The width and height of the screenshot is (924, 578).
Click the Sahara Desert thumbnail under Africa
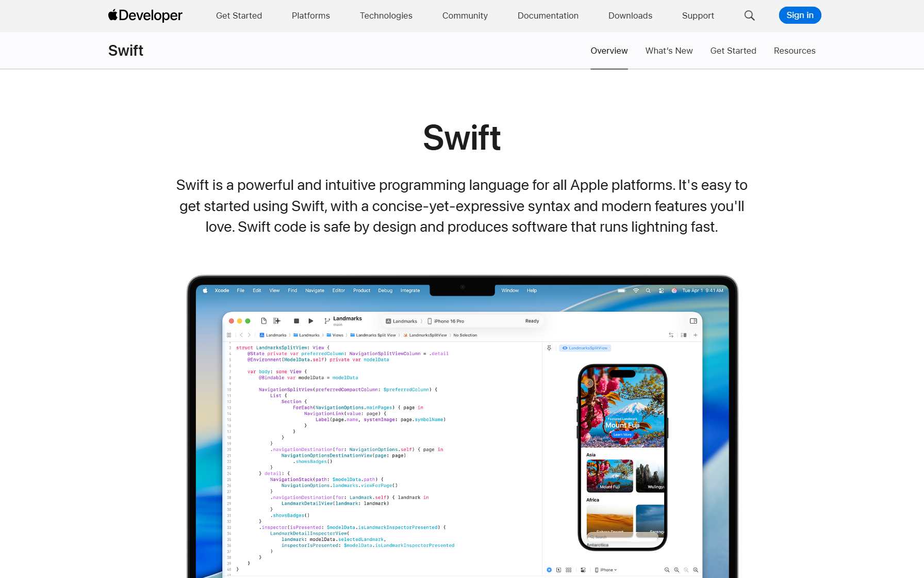(609, 521)
